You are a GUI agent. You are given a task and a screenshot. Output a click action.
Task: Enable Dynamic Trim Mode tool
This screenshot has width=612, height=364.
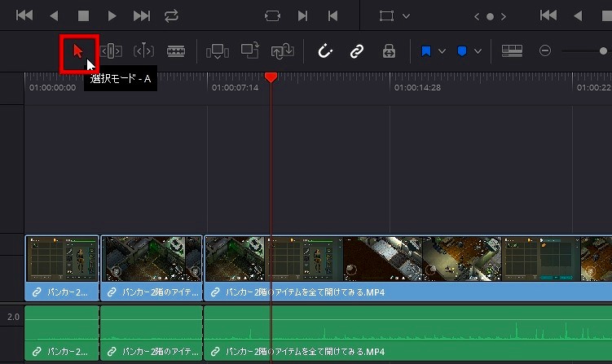[x=143, y=51]
